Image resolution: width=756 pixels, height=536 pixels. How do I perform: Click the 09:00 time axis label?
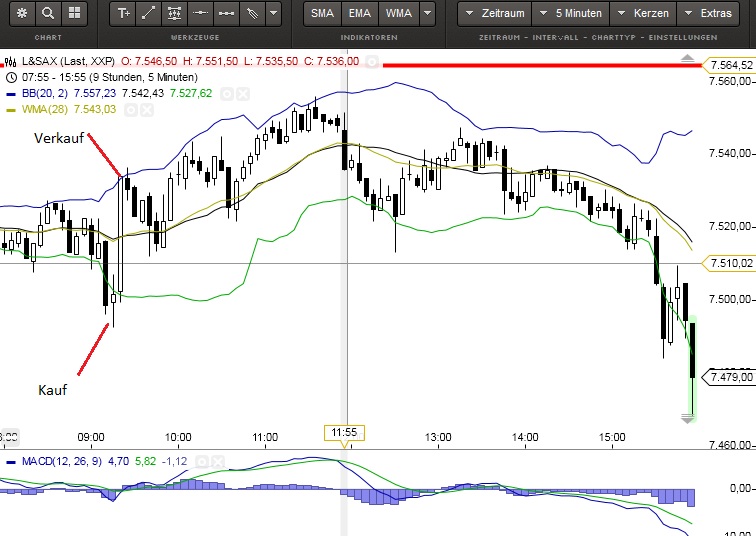click(91, 437)
